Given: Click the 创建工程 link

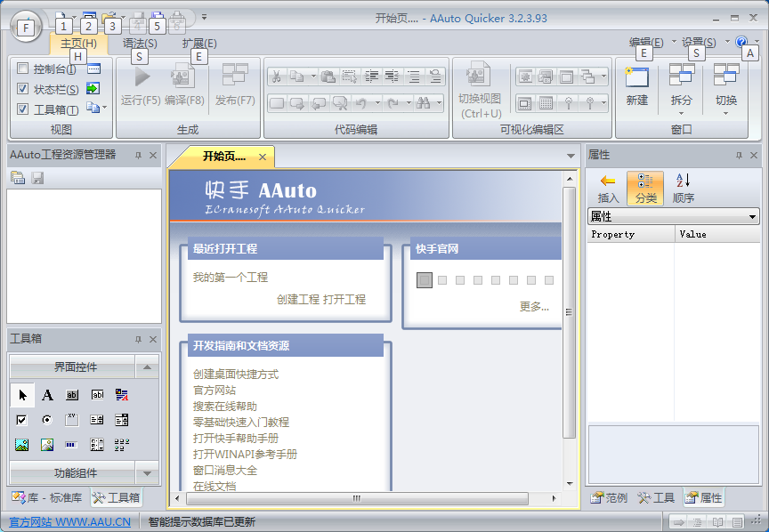Looking at the screenshot, I should (297, 300).
